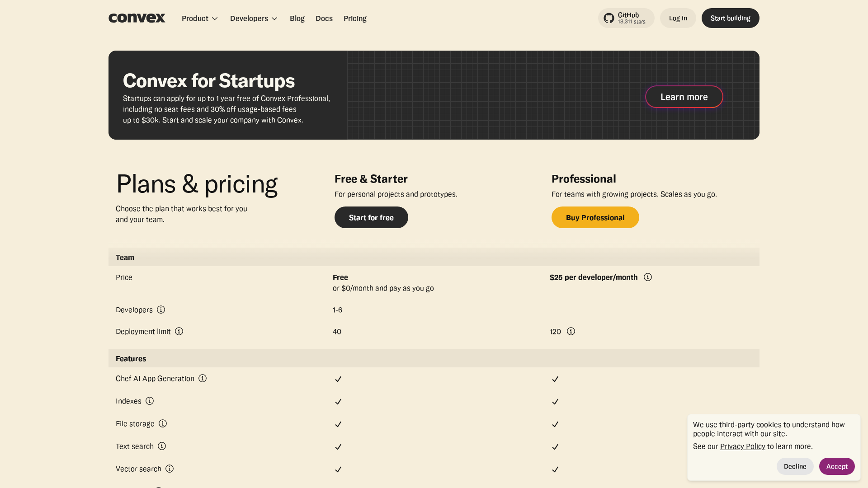The image size is (868, 488).
Task: Navigate to the Blog menu item
Action: [x=297, y=18]
